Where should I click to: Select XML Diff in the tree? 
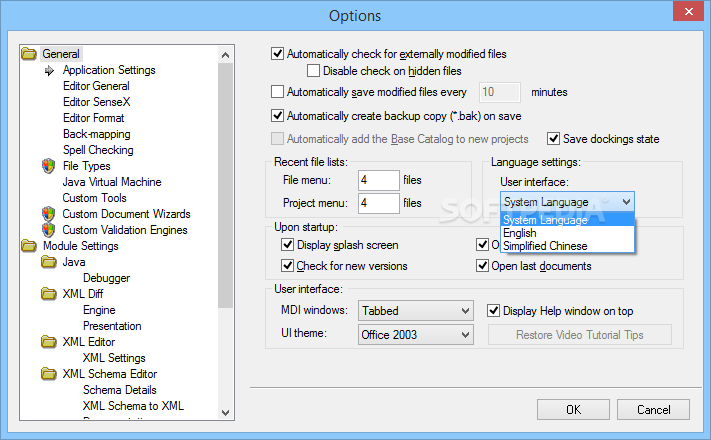(83, 294)
